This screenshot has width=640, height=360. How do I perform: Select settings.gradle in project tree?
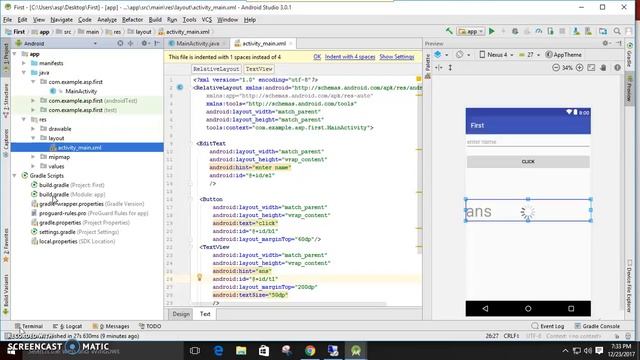pyautogui.click(x=75, y=232)
